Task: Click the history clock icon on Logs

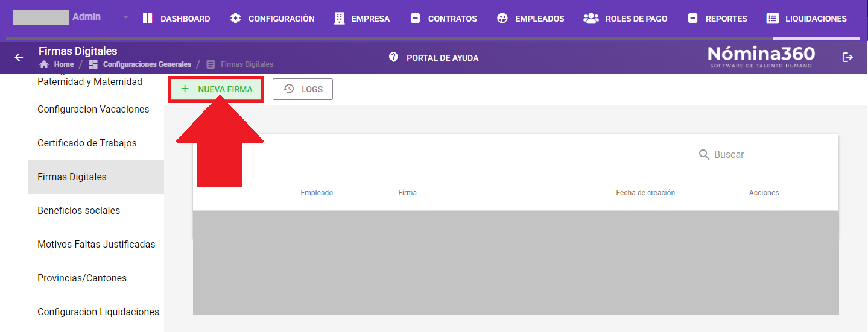Action: [288, 89]
